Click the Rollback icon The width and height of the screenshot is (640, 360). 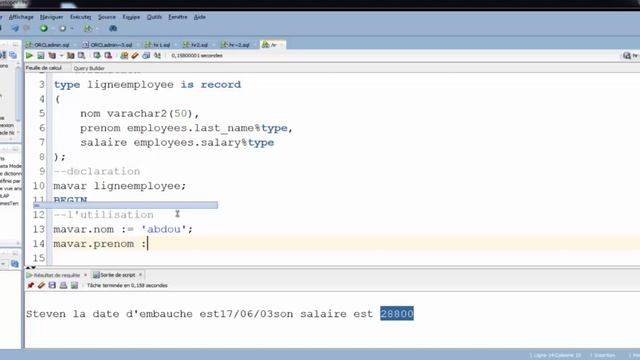[108, 56]
